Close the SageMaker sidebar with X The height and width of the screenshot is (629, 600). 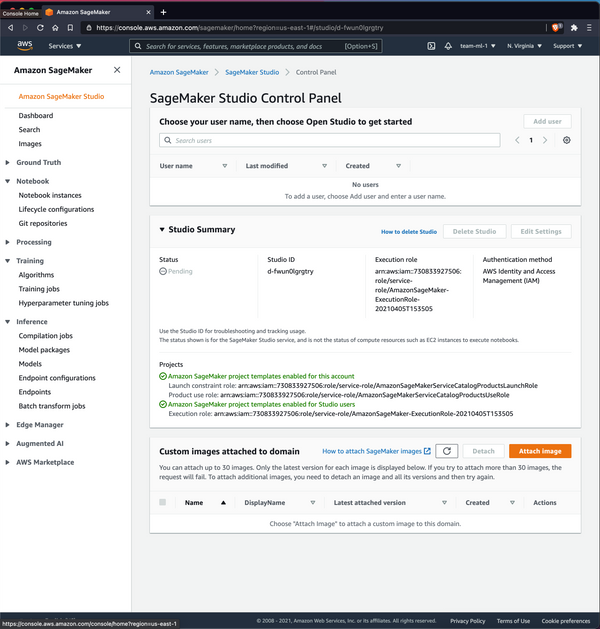[x=117, y=70]
